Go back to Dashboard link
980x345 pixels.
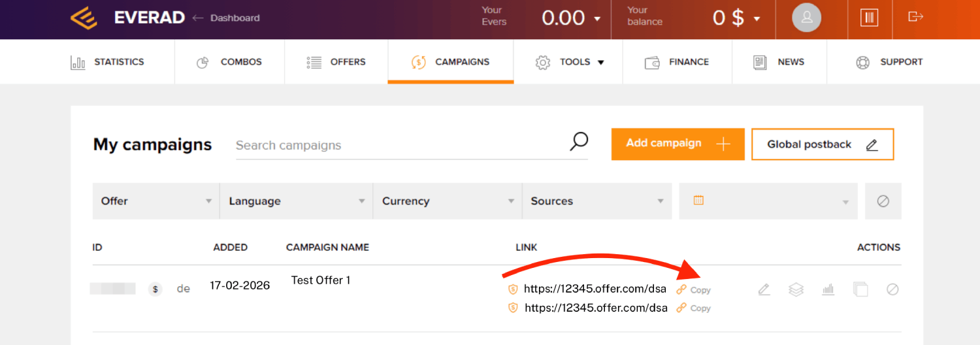(x=226, y=18)
